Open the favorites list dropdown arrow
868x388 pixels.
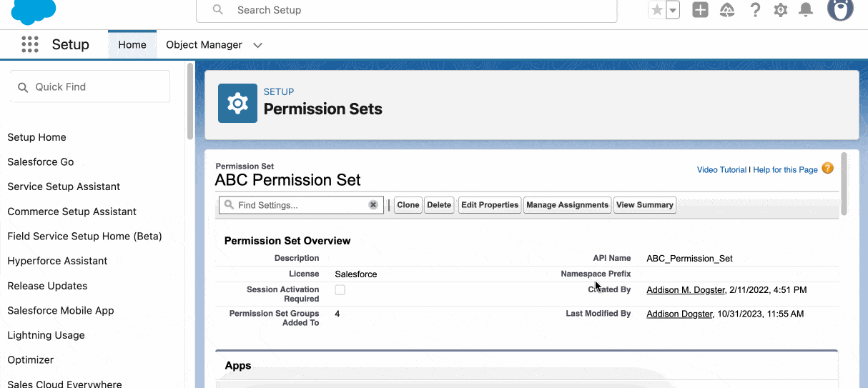pyautogui.click(x=672, y=10)
